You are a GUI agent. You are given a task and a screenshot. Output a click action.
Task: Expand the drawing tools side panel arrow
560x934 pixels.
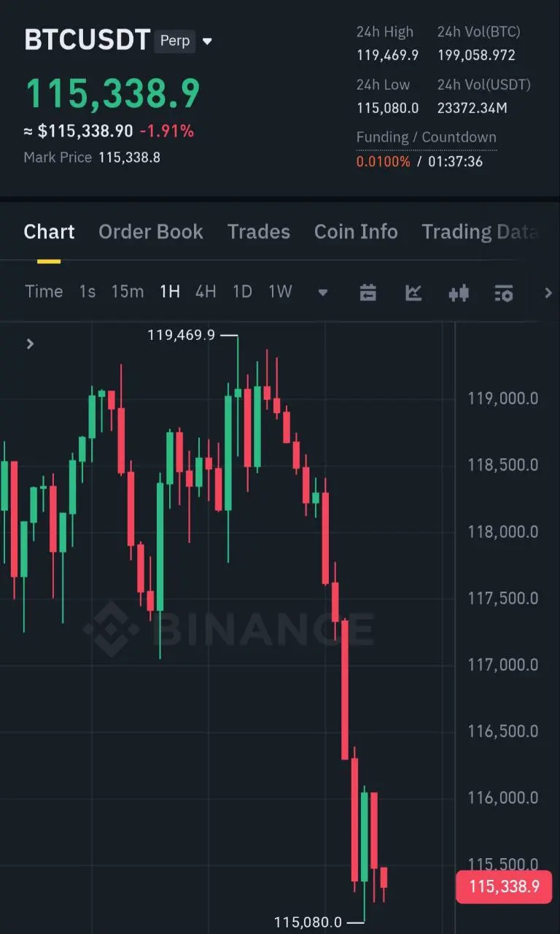coord(30,344)
